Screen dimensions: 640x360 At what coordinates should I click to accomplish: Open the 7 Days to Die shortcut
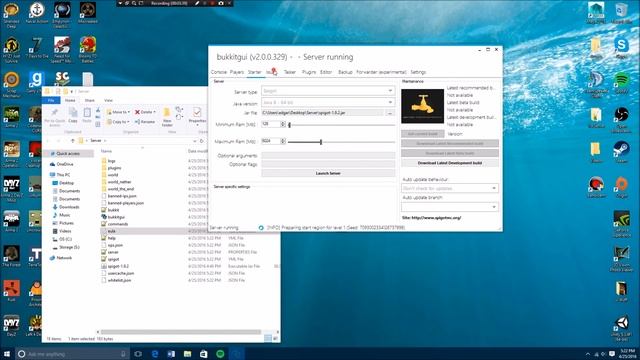[x=37, y=48]
